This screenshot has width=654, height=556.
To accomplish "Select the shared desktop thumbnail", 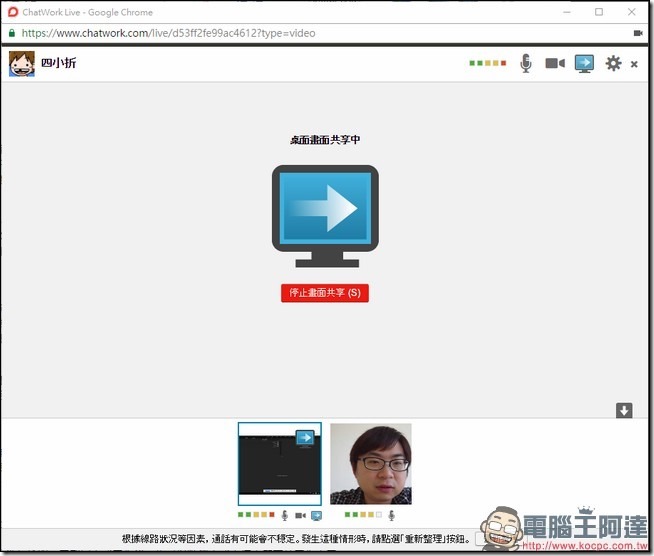I will pos(279,464).
